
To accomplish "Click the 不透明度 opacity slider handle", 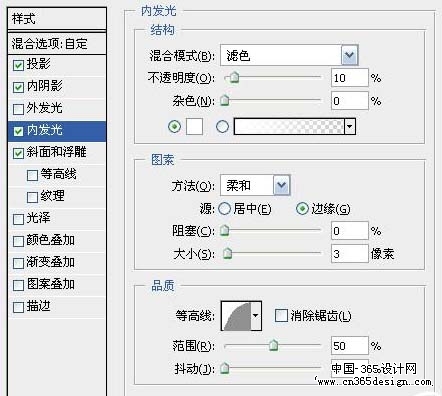I will (235, 78).
